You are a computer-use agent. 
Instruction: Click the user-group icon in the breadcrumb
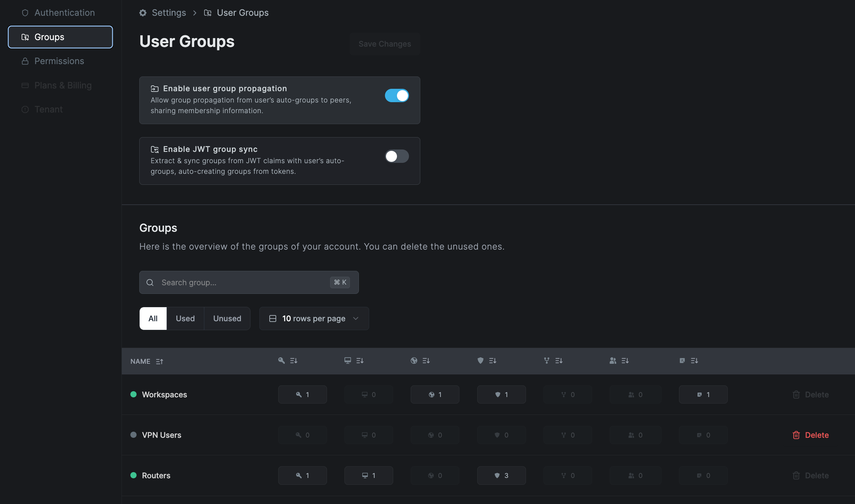(x=208, y=13)
